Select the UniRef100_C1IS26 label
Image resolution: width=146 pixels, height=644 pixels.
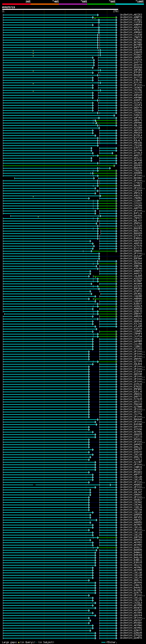click(x=131, y=226)
